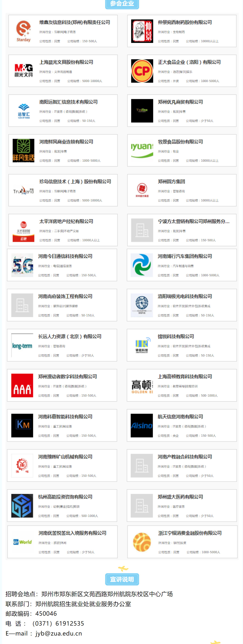The width and height of the screenshot is (243, 644).
Task: Click placeholder logo for 河南尚府装饰
Action: 22,305
